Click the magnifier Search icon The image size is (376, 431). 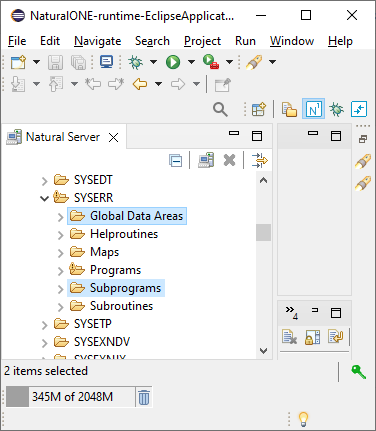pyautogui.click(x=220, y=109)
